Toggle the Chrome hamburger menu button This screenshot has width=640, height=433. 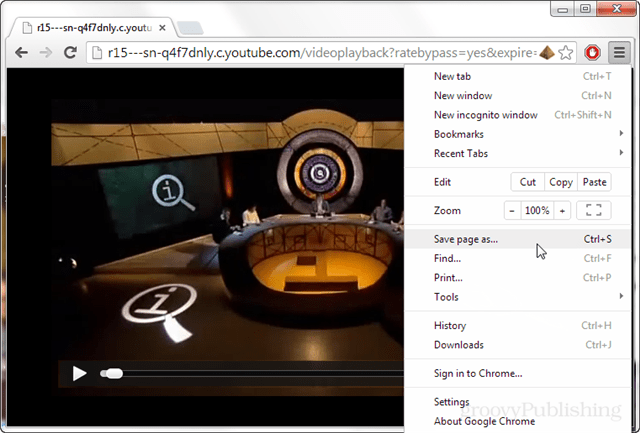619,53
